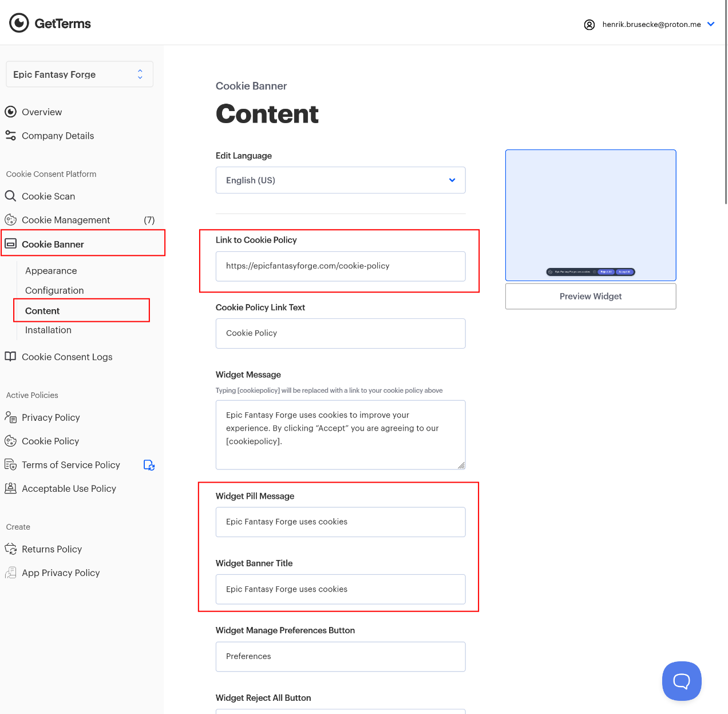728x714 pixels.
Task: Click the Link to Cookie Policy field
Action: [341, 266]
